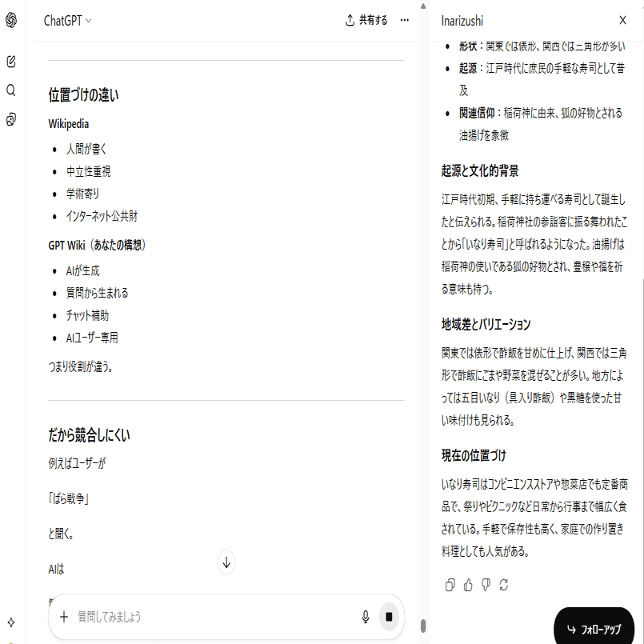This screenshot has width=644, height=644.
Task: Click the bullet 学術寄り
Action: point(82,194)
